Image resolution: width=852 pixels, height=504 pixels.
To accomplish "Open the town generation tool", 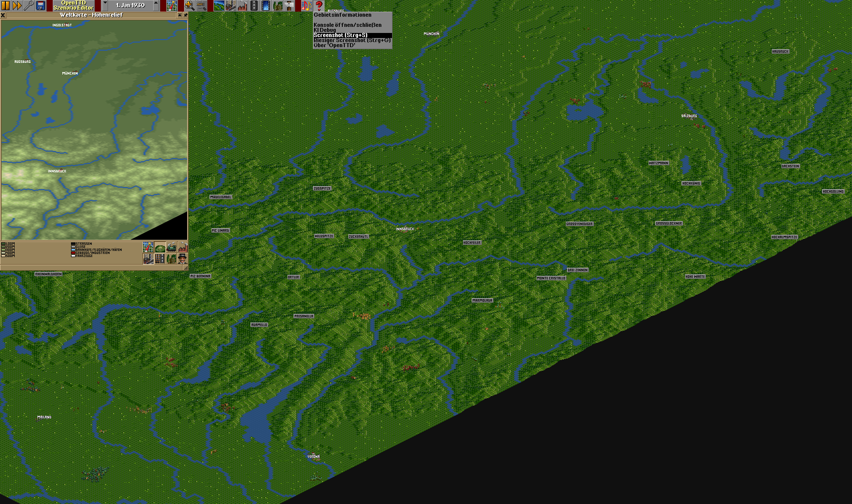I will [x=231, y=6].
